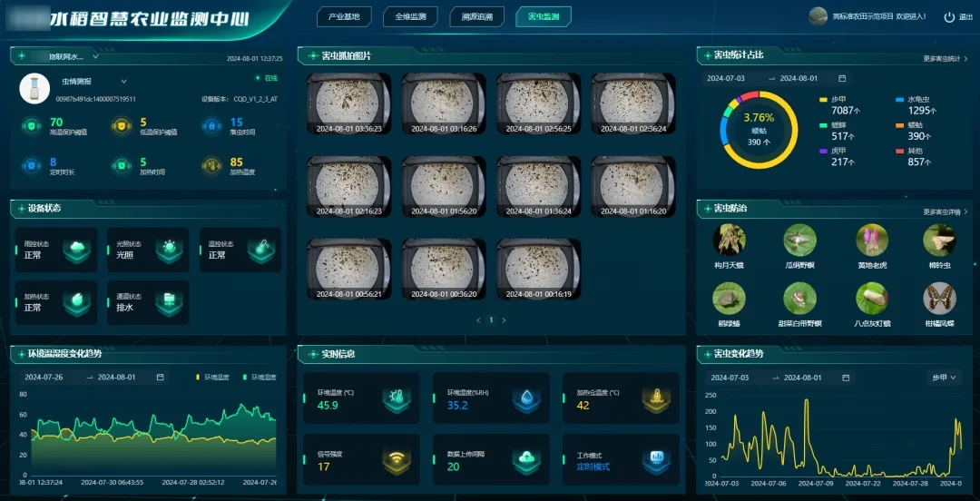980x501 pixels.
Task: Open the 步甲 pest type dropdown
Action: (x=944, y=378)
